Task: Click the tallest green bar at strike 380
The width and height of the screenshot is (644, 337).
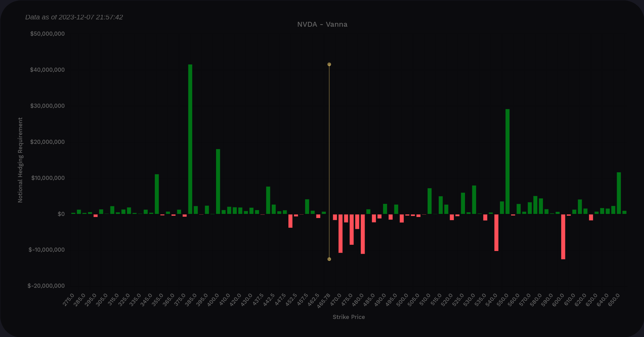Action: point(190,139)
